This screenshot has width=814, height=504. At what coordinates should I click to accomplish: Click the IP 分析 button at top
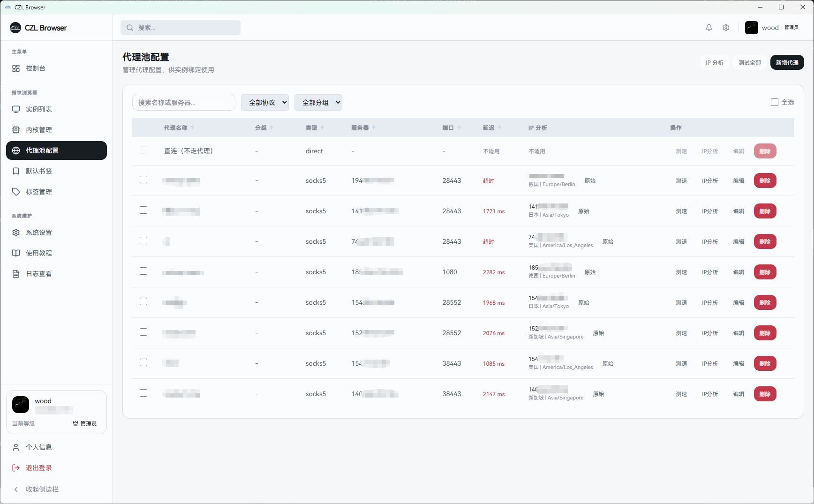tap(715, 62)
